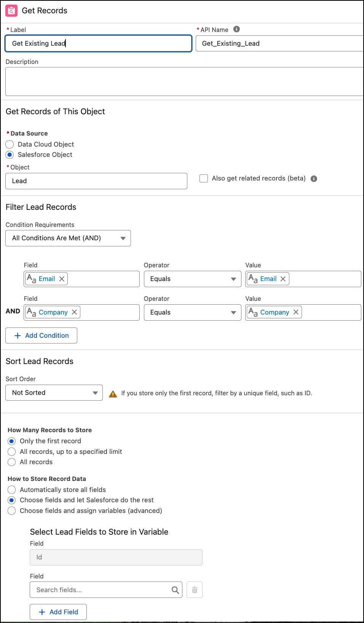
Task: Open the Sort Order dropdown
Action: click(x=54, y=393)
